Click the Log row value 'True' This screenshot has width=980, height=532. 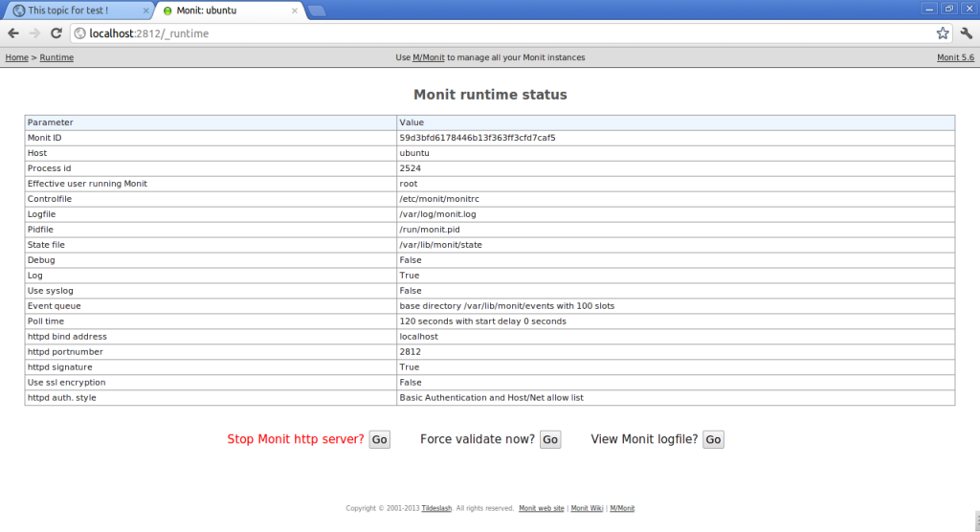pos(410,276)
